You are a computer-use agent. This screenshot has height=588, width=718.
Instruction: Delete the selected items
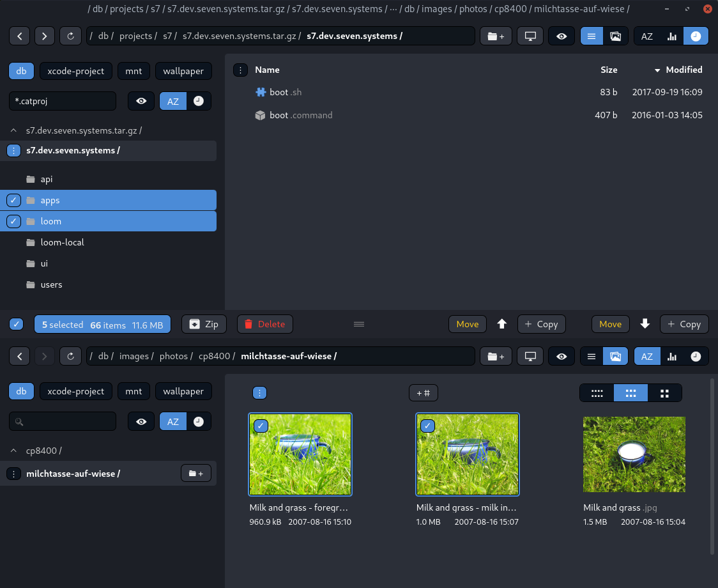coord(264,324)
